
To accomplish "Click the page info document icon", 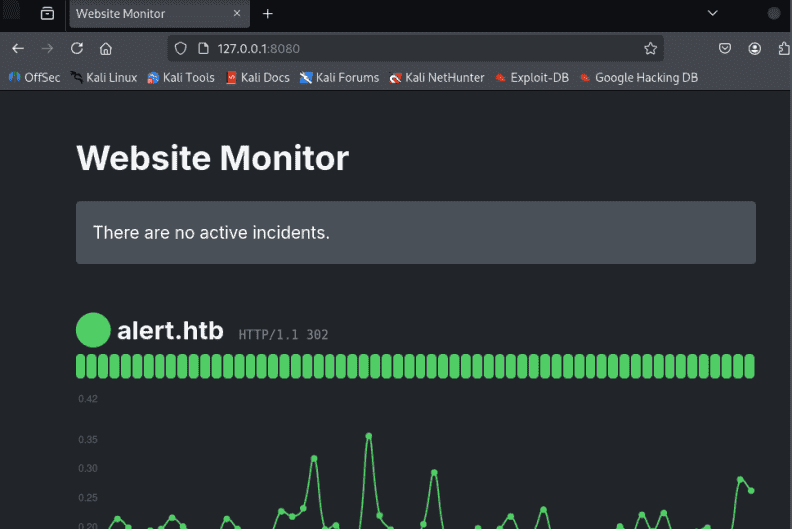I will click(203, 49).
